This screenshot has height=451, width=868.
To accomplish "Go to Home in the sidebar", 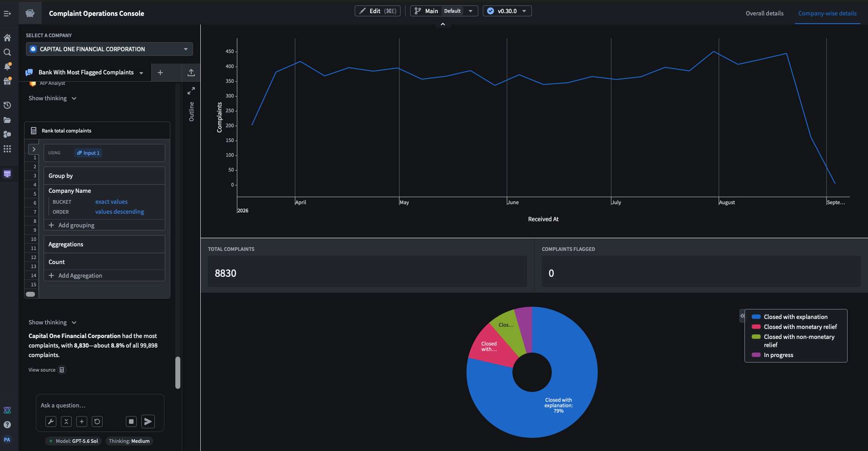I will (x=7, y=38).
